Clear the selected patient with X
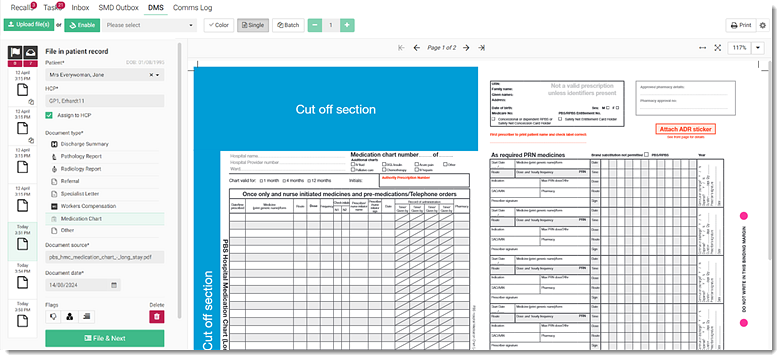The height and width of the screenshot is (360, 782). [x=151, y=75]
